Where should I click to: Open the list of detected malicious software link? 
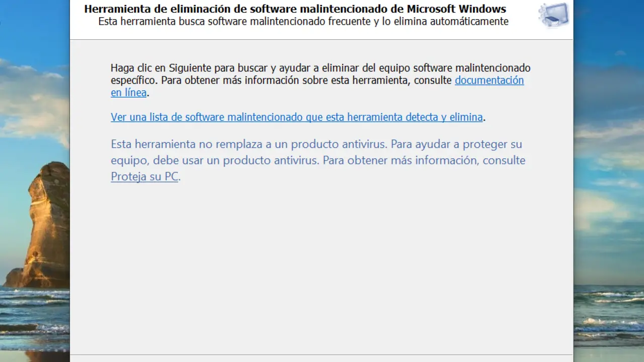(296, 117)
